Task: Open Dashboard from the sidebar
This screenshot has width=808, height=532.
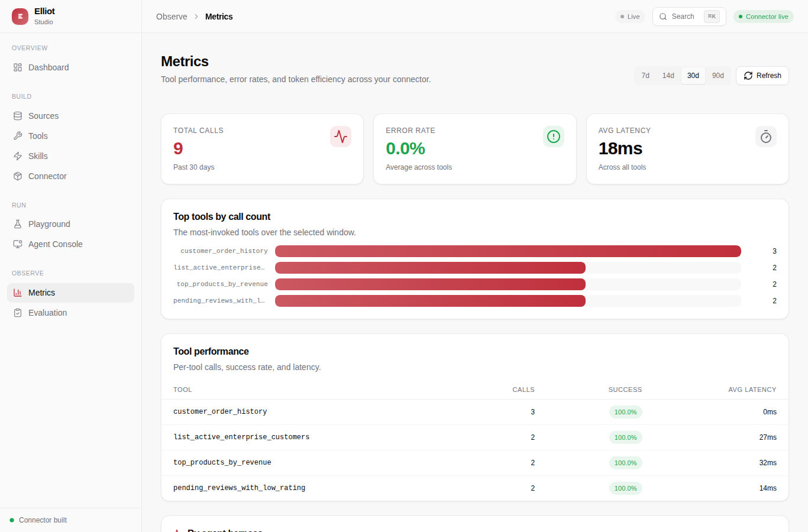Action: pos(71,67)
